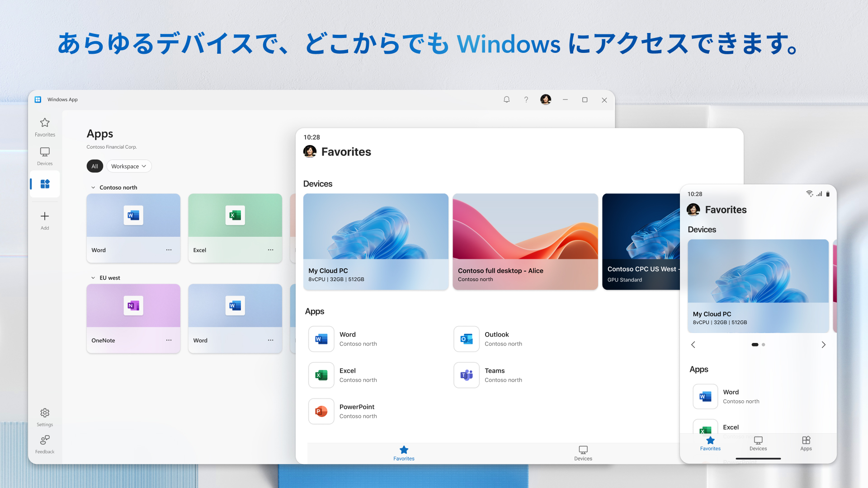Launch Teams from the tablet Favorites apps
868x488 pixels.
pos(467,375)
